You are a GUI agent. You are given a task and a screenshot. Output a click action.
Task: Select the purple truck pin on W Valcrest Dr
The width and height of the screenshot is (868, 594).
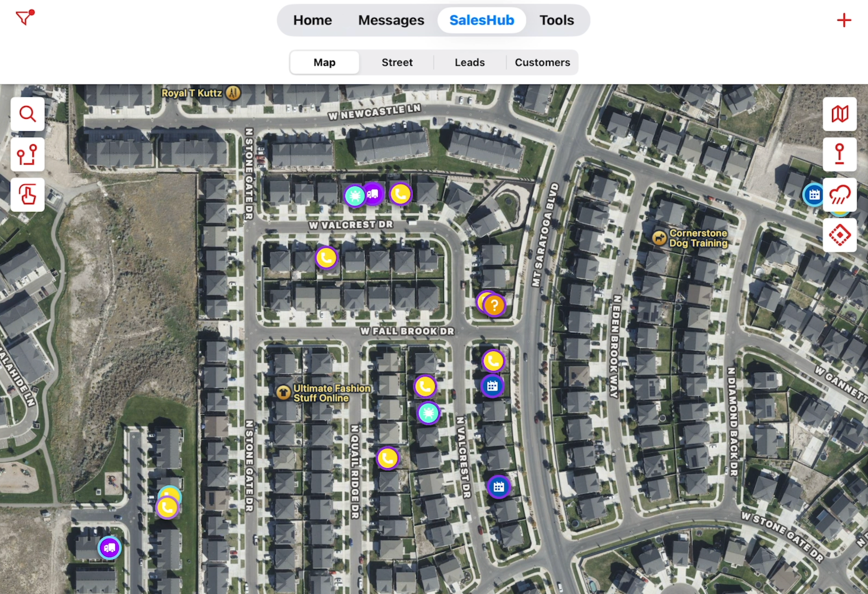point(373,193)
